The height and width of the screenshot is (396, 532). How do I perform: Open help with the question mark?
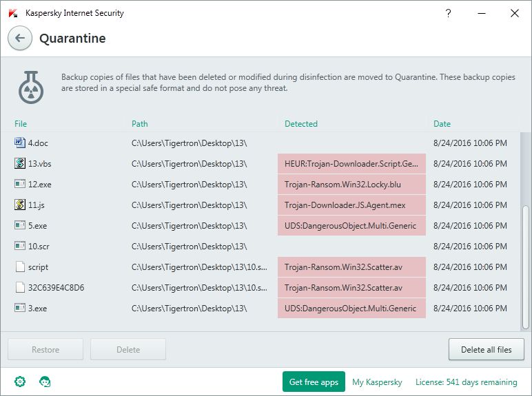[x=448, y=13]
